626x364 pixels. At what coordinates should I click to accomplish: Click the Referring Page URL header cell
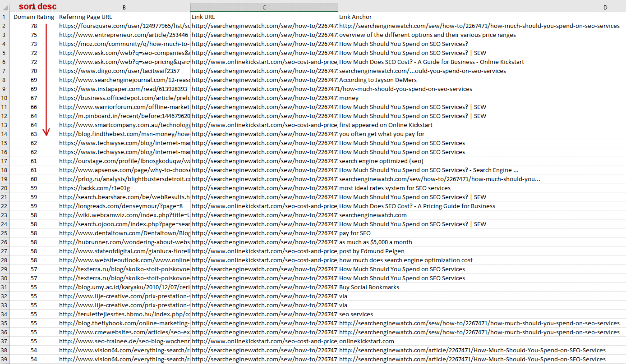click(x=124, y=17)
